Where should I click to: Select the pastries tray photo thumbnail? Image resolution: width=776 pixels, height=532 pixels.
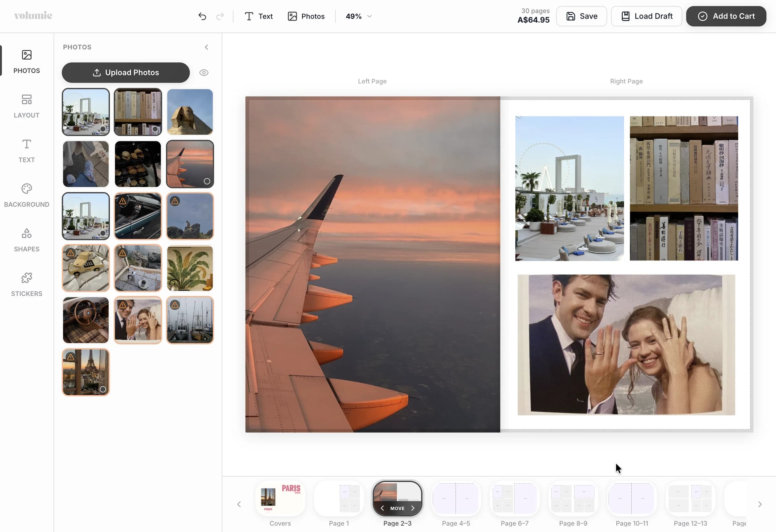138,164
